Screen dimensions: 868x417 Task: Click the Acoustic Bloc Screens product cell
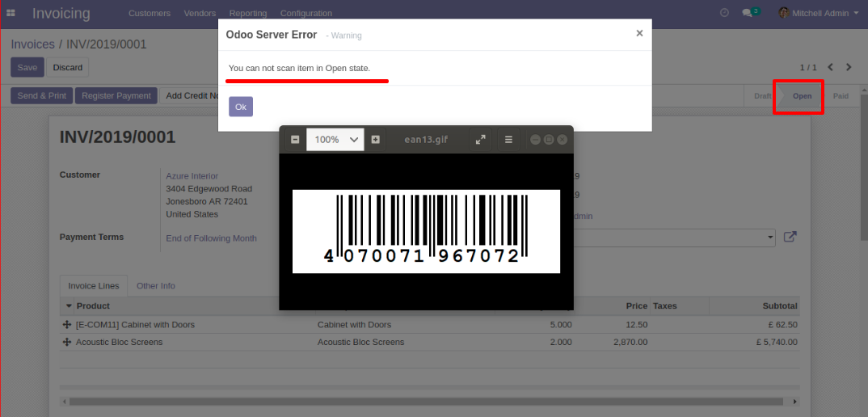pos(119,342)
